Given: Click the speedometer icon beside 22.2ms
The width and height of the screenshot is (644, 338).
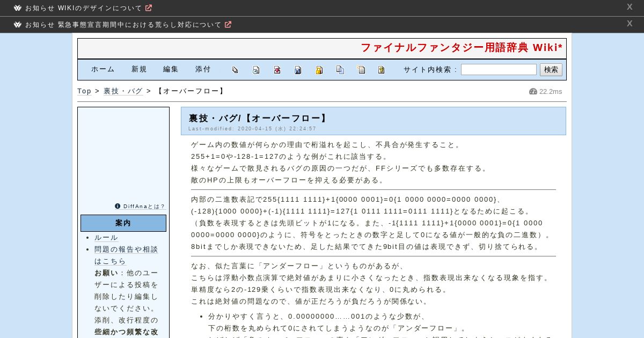Looking at the screenshot, I should click(x=533, y=91).
